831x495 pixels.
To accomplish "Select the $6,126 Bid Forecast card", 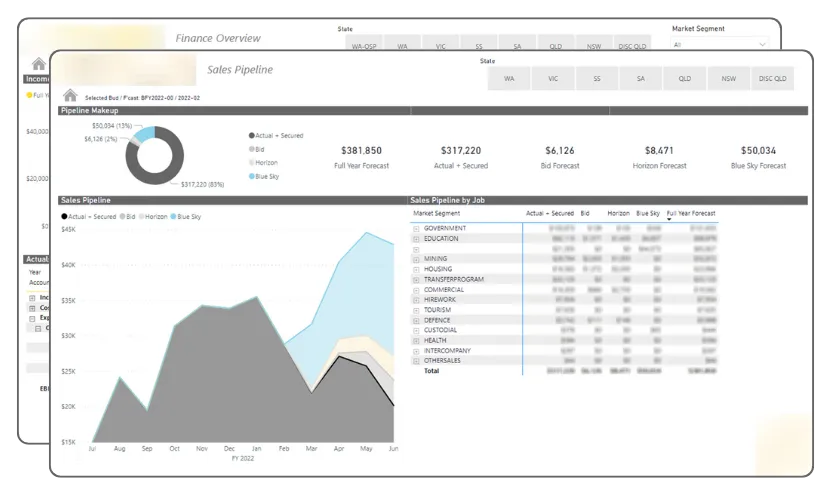I will click(x=560, y=157).
